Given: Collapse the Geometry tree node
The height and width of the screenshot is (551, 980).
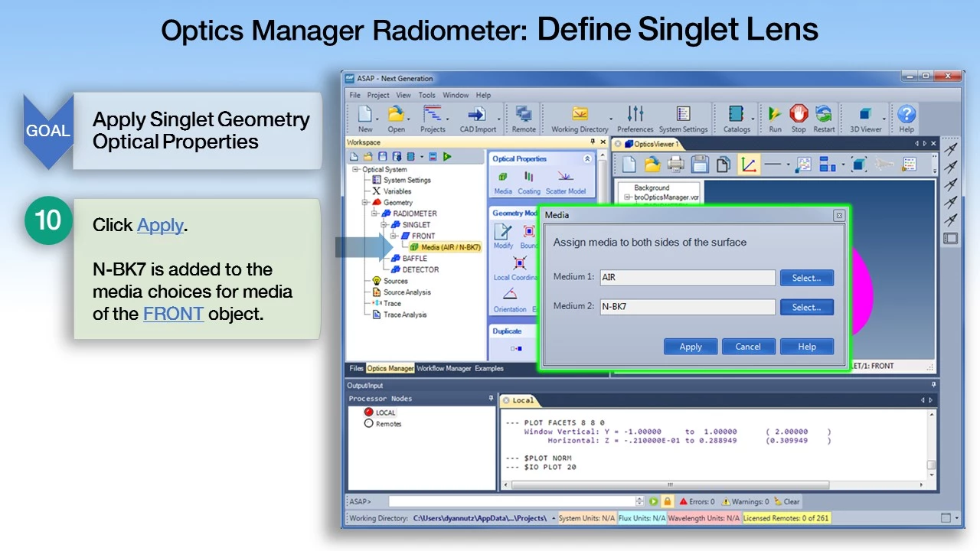Looking at the screenshot, I should (x=366, y=203).
